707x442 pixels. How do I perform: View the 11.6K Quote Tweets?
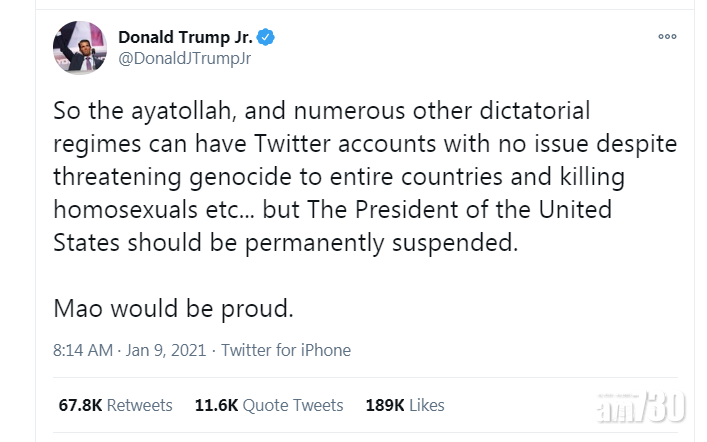[x=268, y=405]
